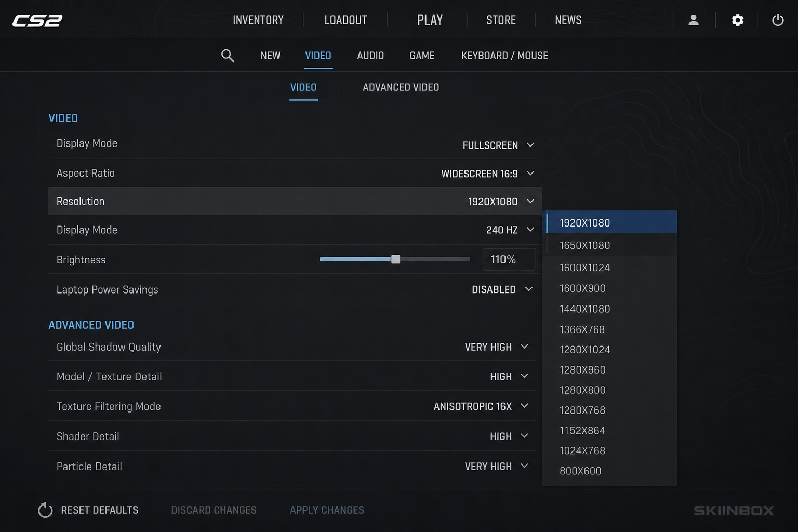This screenshot has width=798, height=532.
Task: Choose 1600X900 resolution option
Action: pyautogui.click(x=609, y=288)
